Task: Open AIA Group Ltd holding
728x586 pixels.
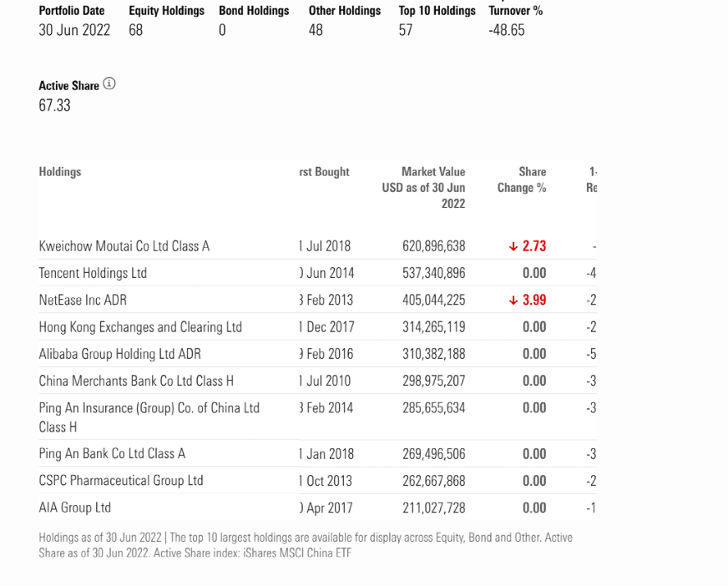Action: pyautogui.click(x=74, y=508)
